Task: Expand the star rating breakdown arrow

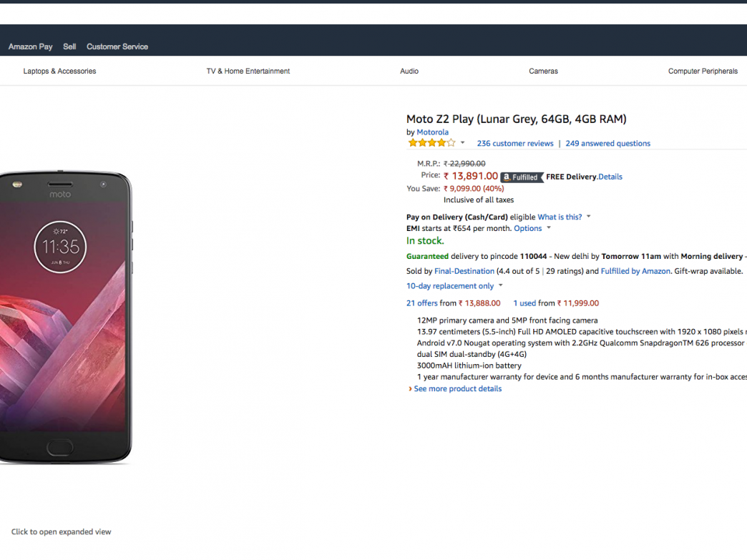Action: click(x=463, y=143)
